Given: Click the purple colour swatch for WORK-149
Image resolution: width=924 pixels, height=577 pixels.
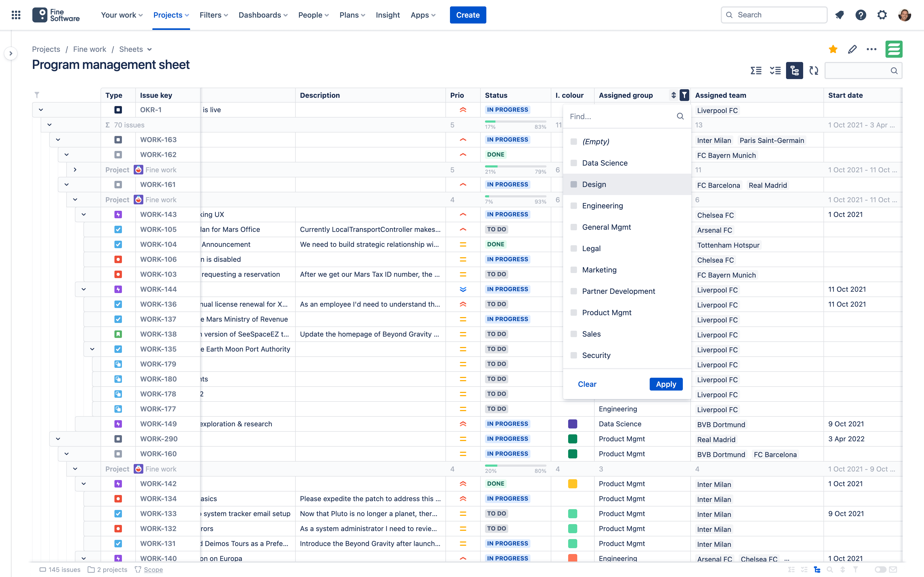Looking at the screenshot, I should (x=572, y=424).
